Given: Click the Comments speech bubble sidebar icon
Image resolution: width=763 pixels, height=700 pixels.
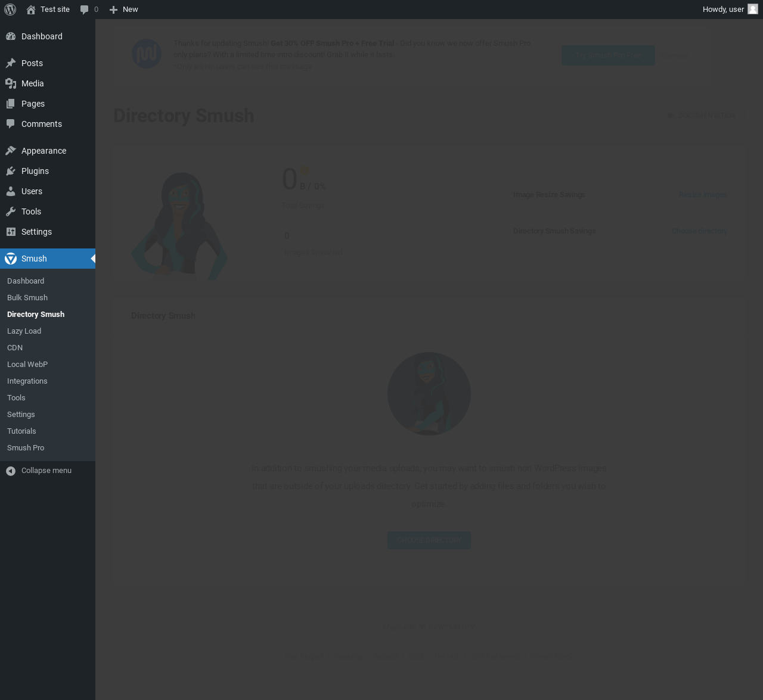Looking at the screenshot, I should pyautogui.click(x=11, y=124).
